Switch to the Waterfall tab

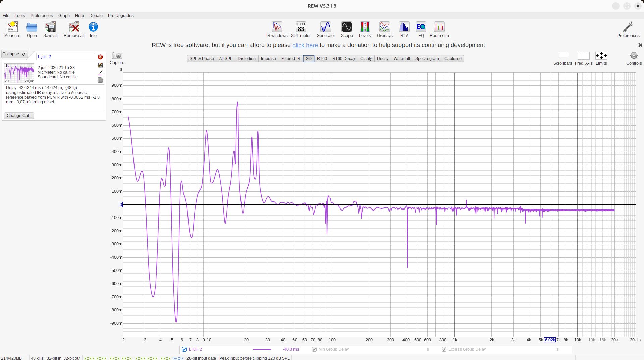[x=402, y=59]
